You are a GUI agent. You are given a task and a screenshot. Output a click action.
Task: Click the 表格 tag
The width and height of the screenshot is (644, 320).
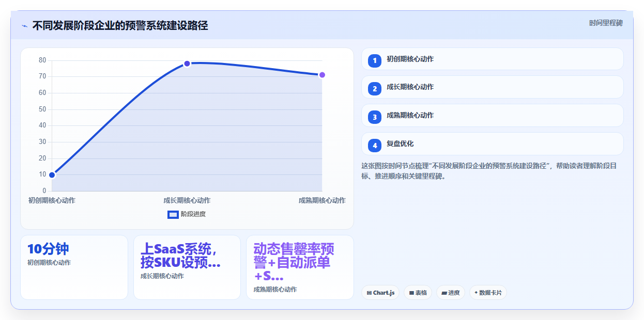[x=418, y=293]
